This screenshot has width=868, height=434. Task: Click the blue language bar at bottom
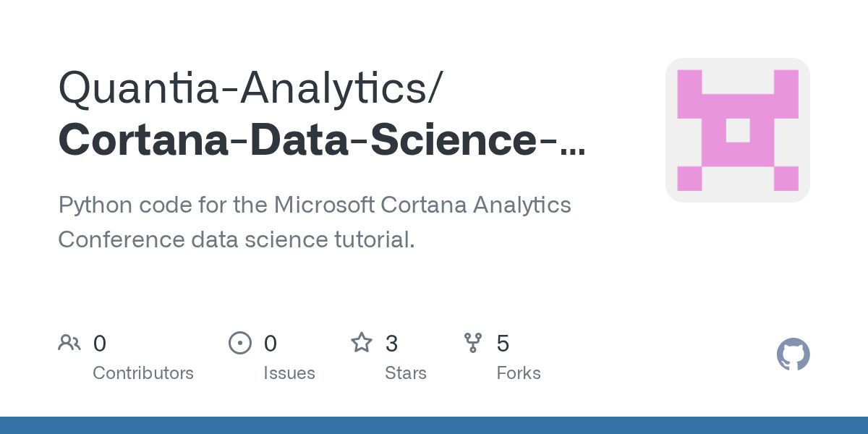point(434,425)
